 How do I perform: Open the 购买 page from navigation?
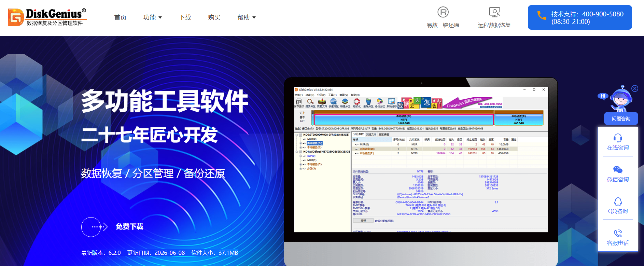tap(214, 17)
